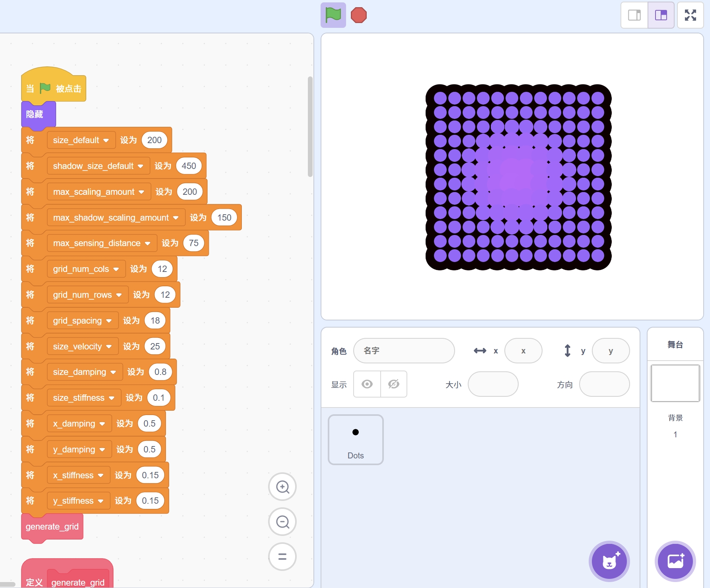Click the generate_grid call block

coord(52,526)
